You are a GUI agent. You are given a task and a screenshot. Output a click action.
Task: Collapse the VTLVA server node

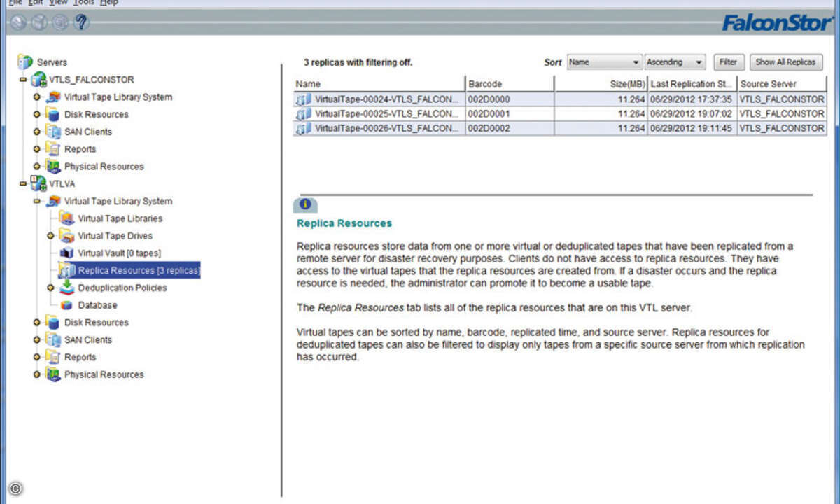23,184
